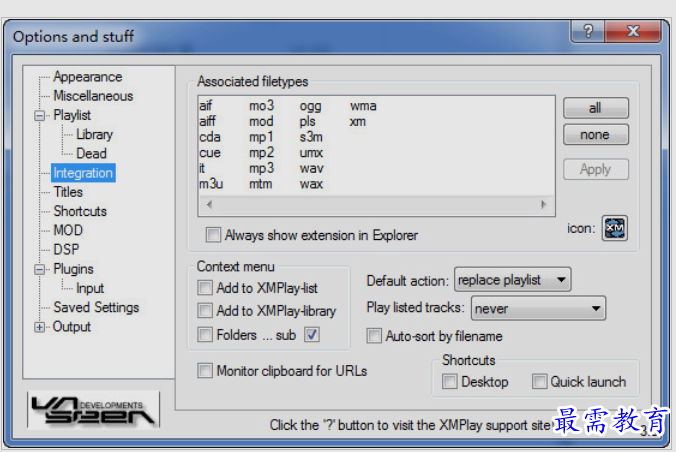Select the 'pls' filetype
676x452 pixels.
(x=307, y=121)
